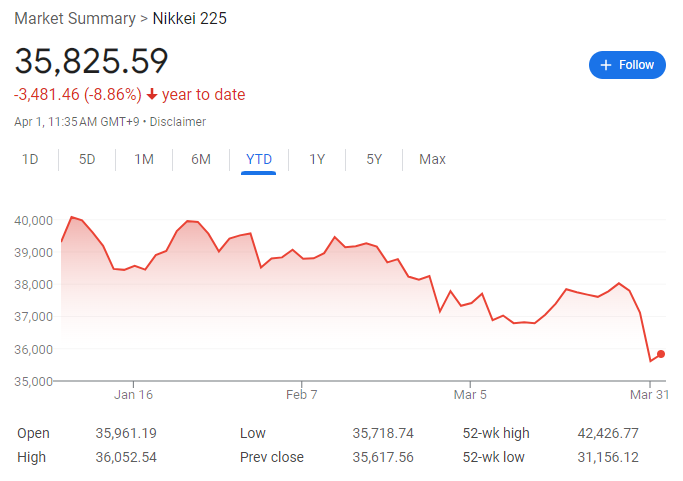Image resolution: width=683 pixels, height=481 pixels.
Task: Show the 1M chart range
Action: coord(144,159)
